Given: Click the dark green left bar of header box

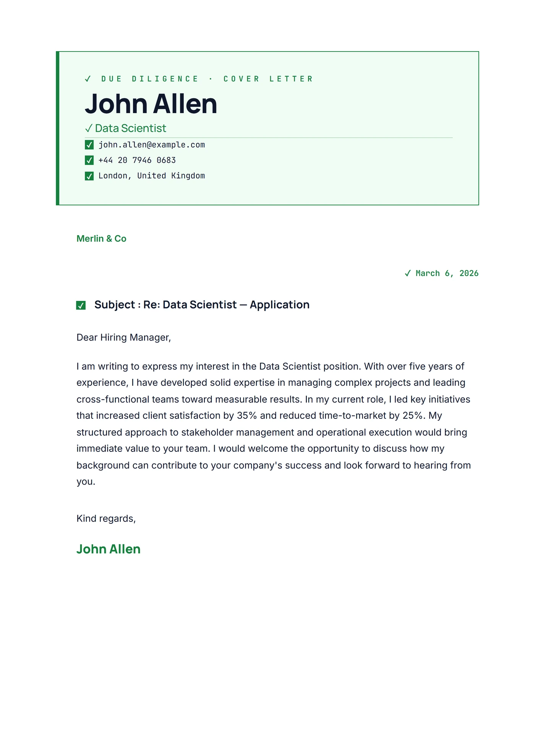Looking at the screenshot, I should (x=58, y=128).
